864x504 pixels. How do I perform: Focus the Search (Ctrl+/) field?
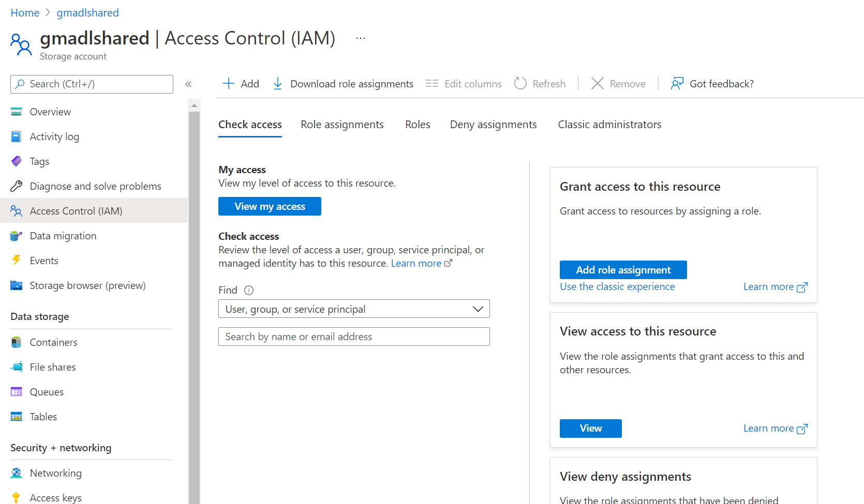(92, 84)
